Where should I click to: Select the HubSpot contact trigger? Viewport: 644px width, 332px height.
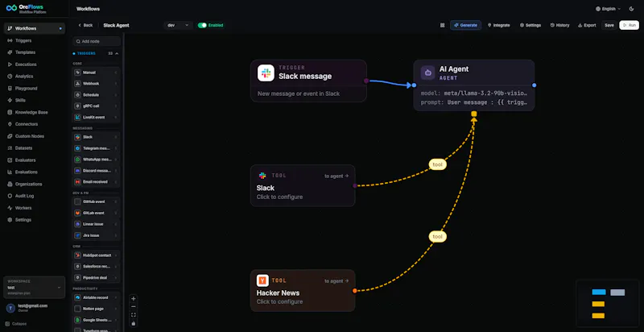point(97,255)
